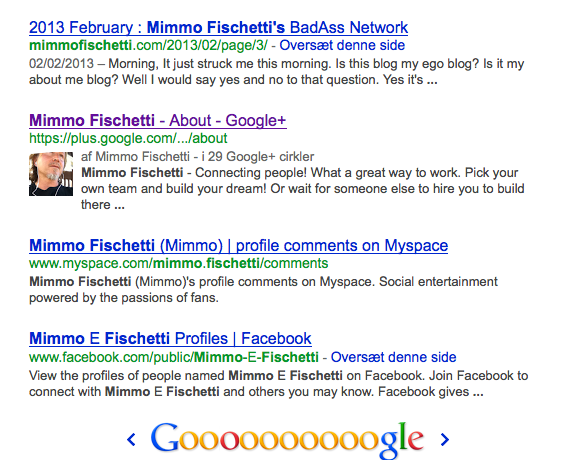Click 'Oversæt denne side' beside the Facebook URL
563x460 pixels.
[x=394, y=357]
